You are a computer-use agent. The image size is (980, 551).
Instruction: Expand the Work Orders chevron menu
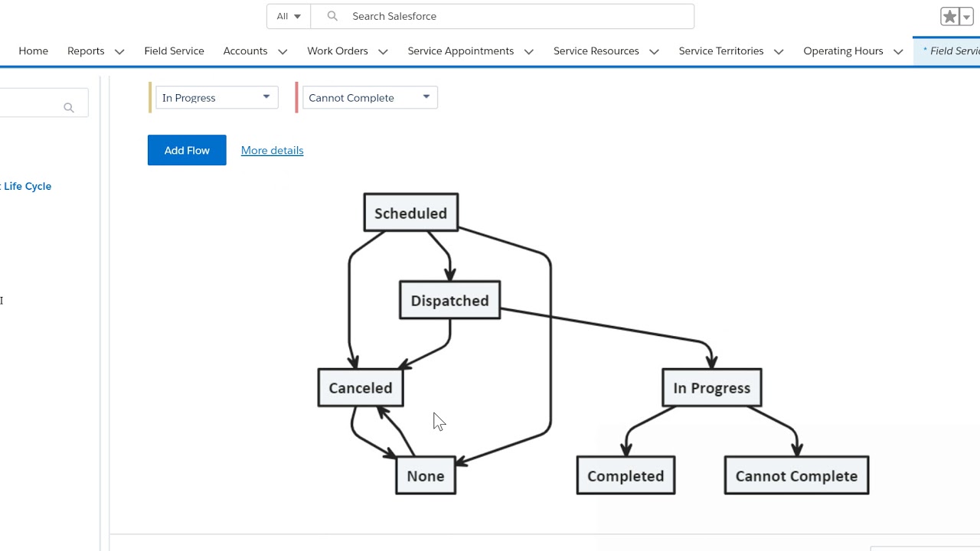click(383, 51)
